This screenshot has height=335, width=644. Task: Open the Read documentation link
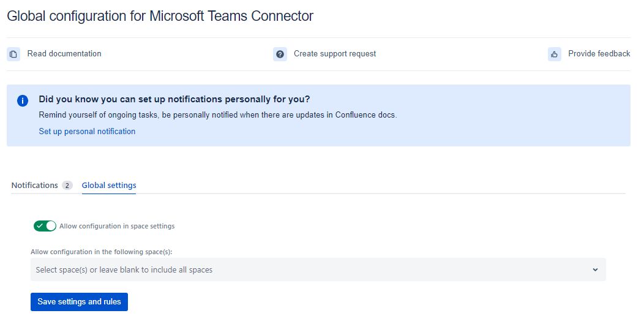tap(64, 54)
